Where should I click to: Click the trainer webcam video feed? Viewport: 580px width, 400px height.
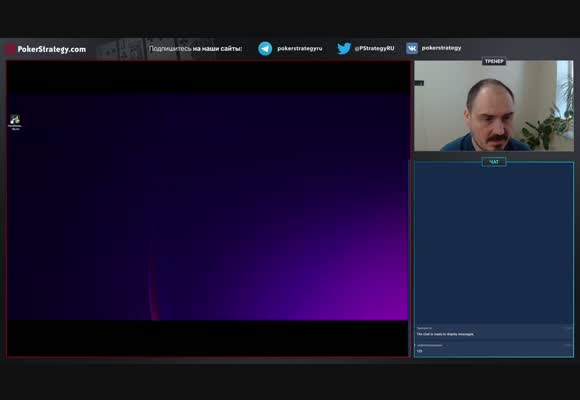click(x=494, y=106)
